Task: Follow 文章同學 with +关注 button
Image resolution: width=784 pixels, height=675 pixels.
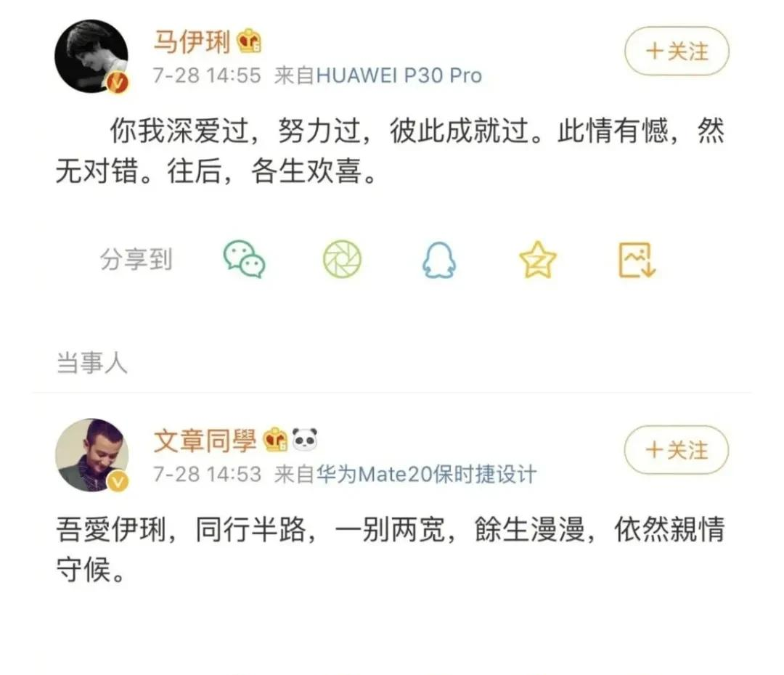Action: (677, 450)
